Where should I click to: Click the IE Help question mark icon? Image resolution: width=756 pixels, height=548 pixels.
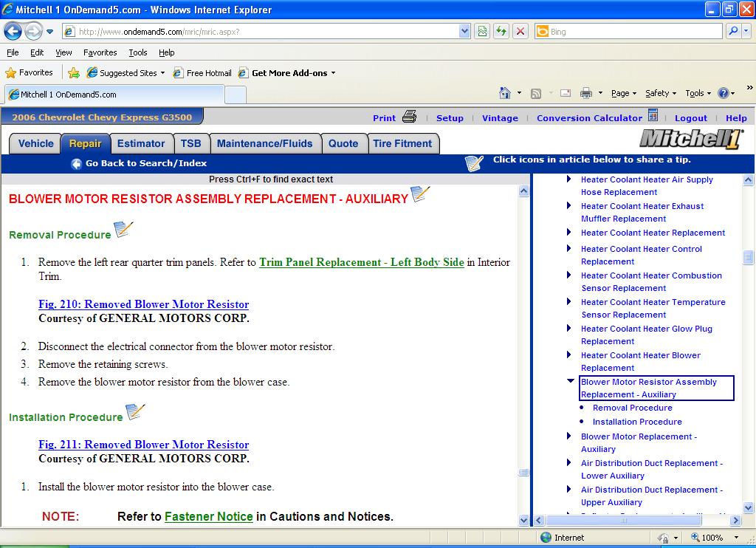724,93
